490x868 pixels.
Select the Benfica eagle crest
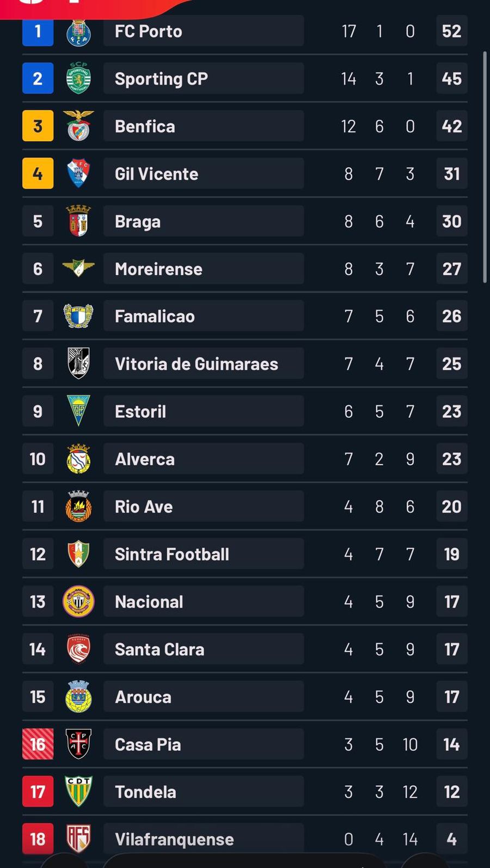click(x=78, y=126)
